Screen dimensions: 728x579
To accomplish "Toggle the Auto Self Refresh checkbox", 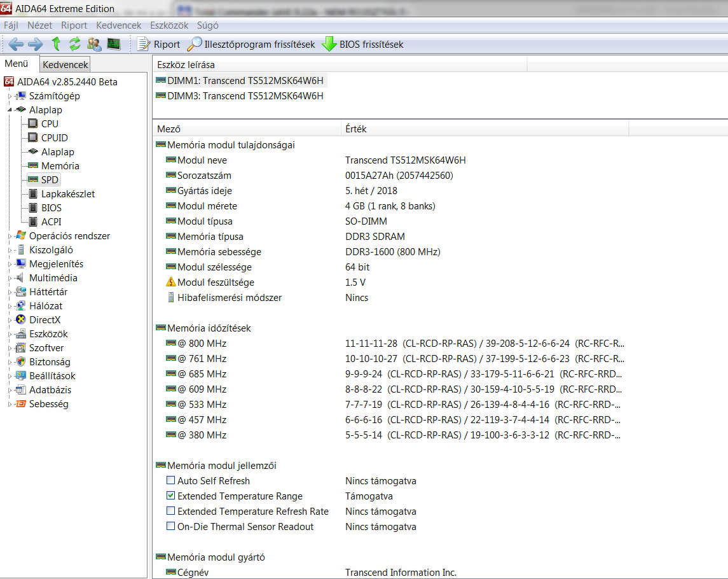I will coord(171,480).
